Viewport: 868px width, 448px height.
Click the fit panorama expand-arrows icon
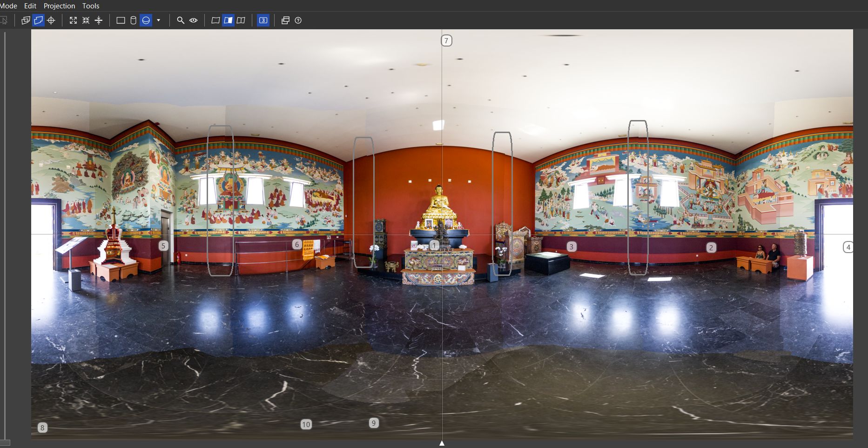tap(73, 20)
